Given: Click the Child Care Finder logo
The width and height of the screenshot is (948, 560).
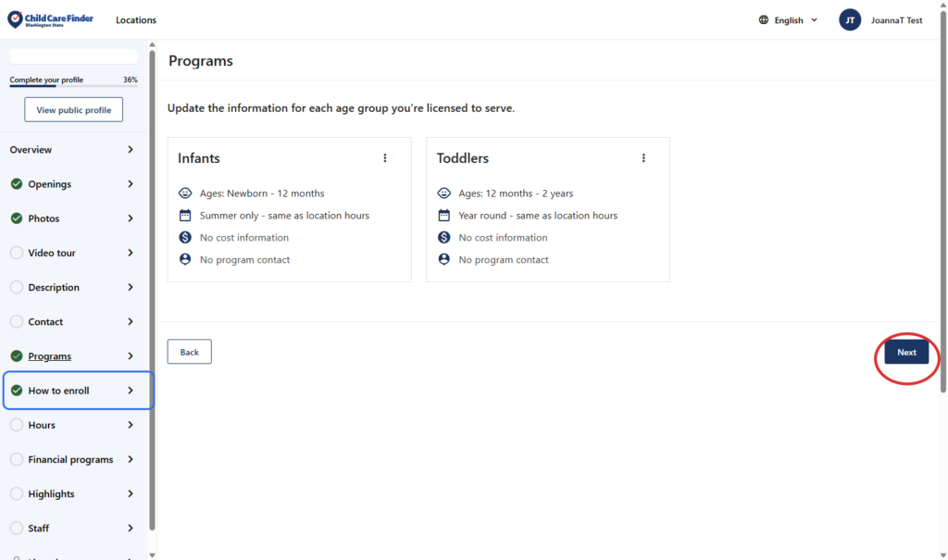Looking at the screenshot, I should (x=51, y=19).
